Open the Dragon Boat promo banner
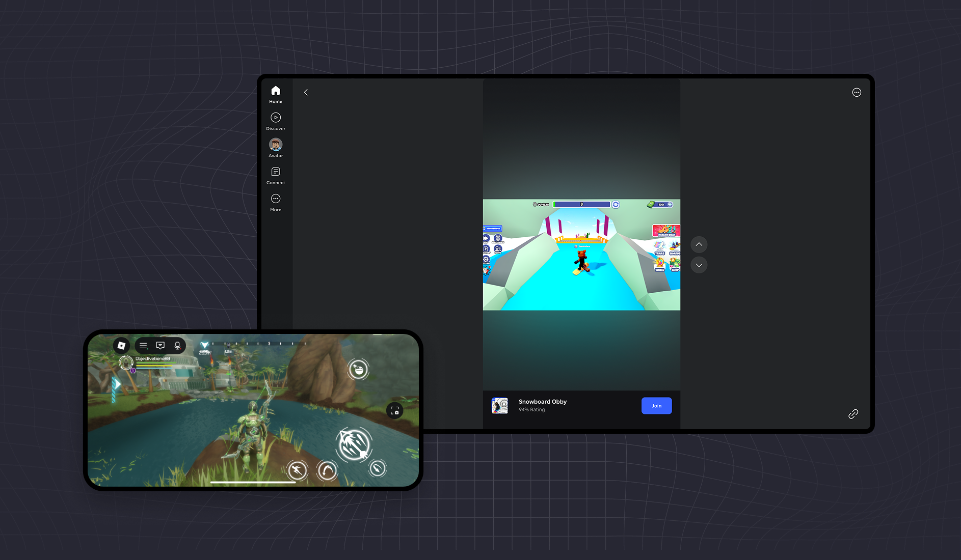This screenshot has height=560, width=961. (x=666, y=231)
